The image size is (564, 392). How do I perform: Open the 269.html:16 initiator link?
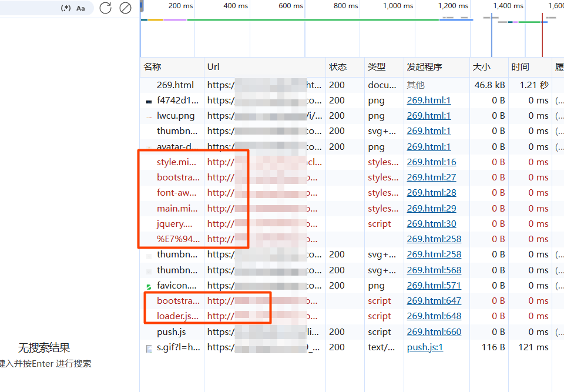431,162
